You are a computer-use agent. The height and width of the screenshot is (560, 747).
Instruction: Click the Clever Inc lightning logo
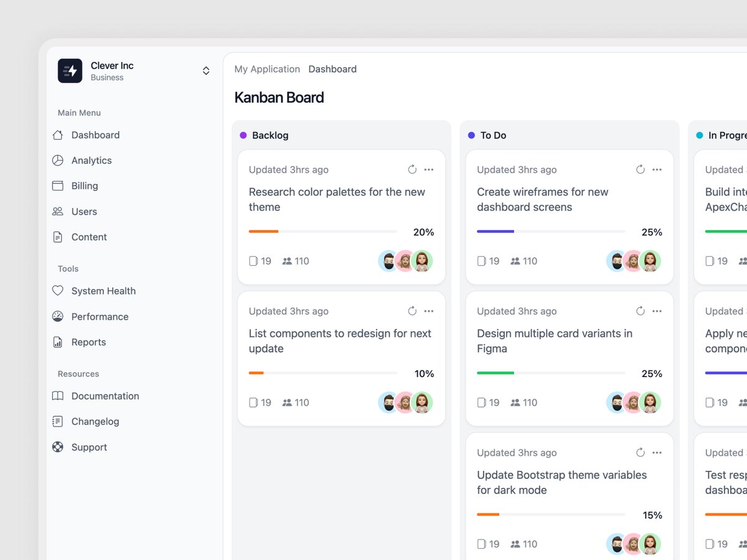[70, 70]
